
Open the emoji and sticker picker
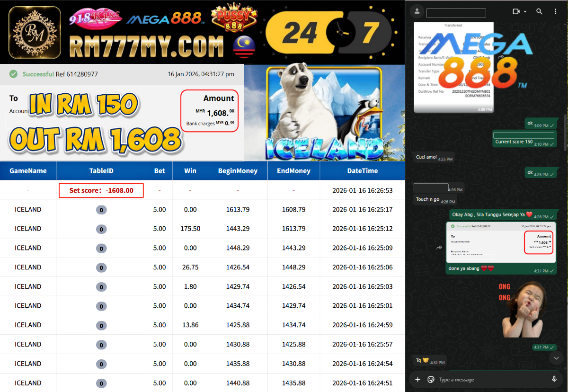click(431, 379)
